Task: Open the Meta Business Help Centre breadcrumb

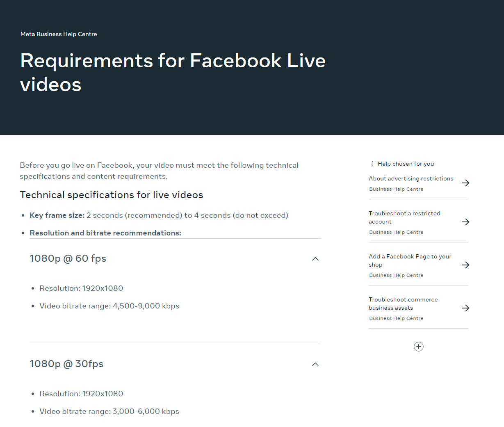Action: pos(59,34)
